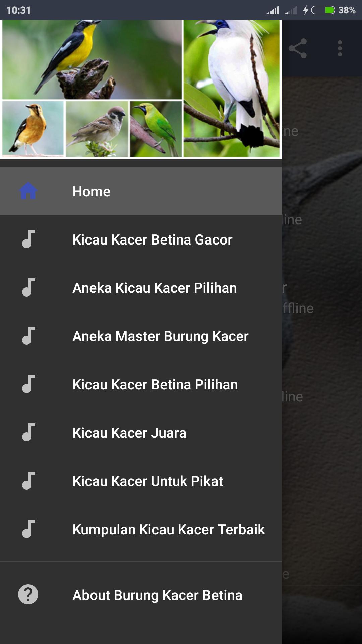
Task: Select Home in the navigation drawer
Action: (141, 191)
